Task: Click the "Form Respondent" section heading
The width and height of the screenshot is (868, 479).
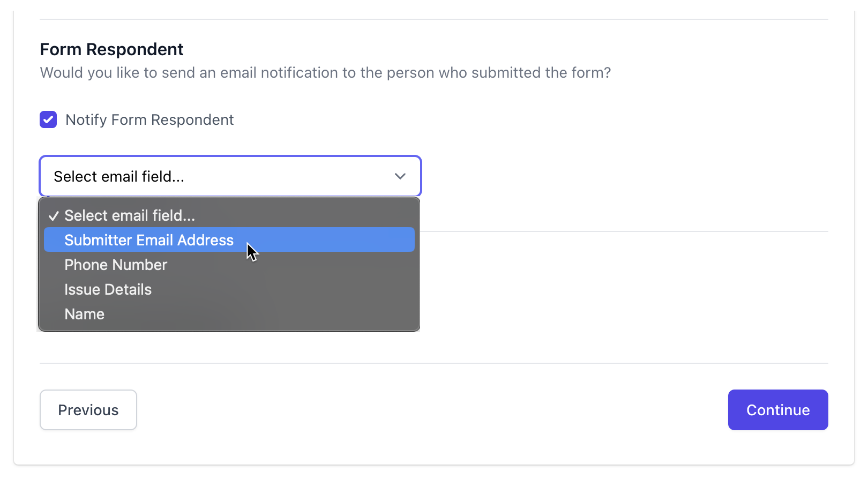Action: coord(111,49)
